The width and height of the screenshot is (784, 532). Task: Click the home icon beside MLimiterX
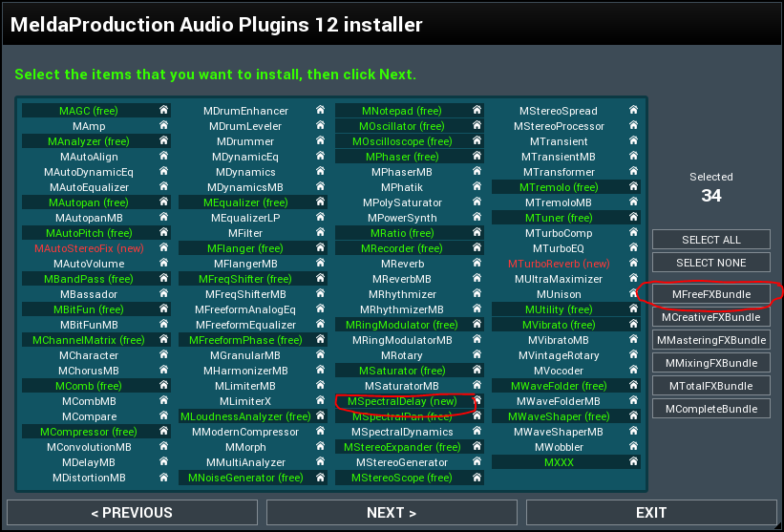click(x=320, y=400)
